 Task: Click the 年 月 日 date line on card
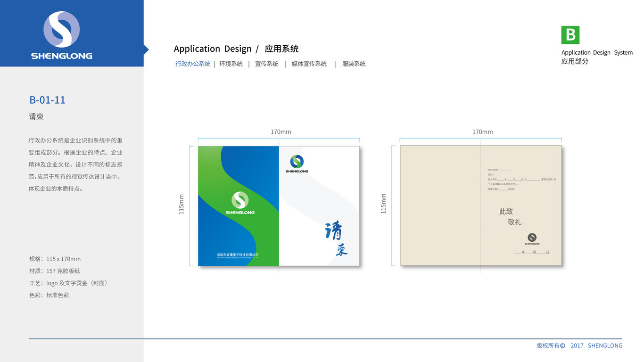click(x=532, y=252)
